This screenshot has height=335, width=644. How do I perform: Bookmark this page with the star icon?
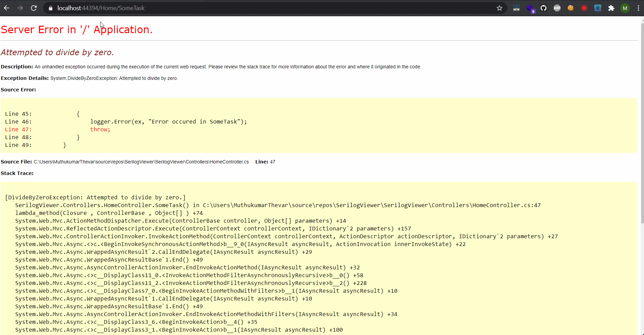(x=499, y=8)
